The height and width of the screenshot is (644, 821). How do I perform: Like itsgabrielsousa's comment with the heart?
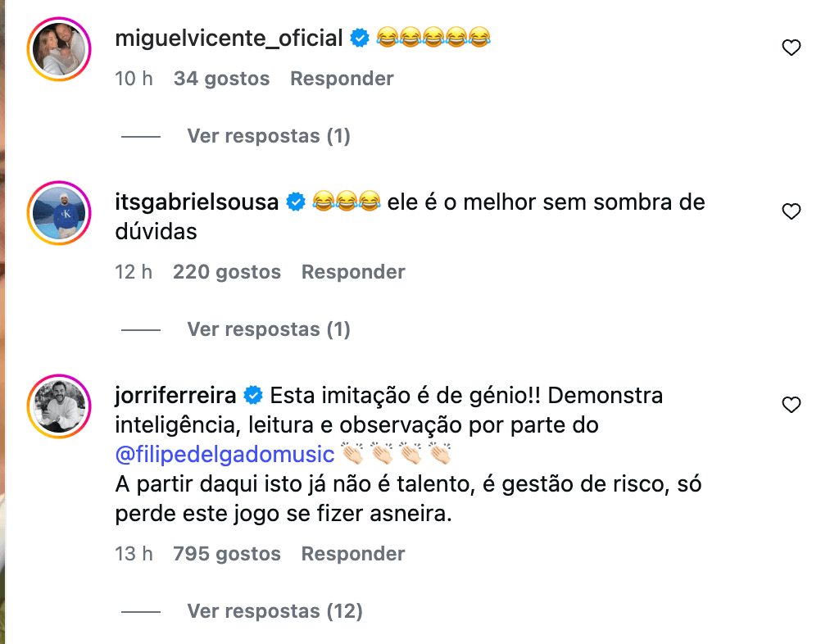click(791, 212)
